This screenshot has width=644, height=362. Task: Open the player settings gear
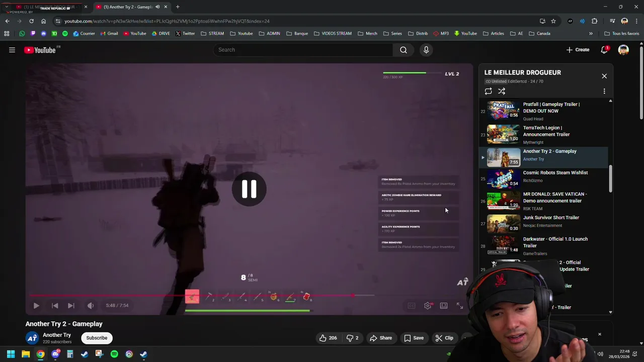tap(427, 305)
